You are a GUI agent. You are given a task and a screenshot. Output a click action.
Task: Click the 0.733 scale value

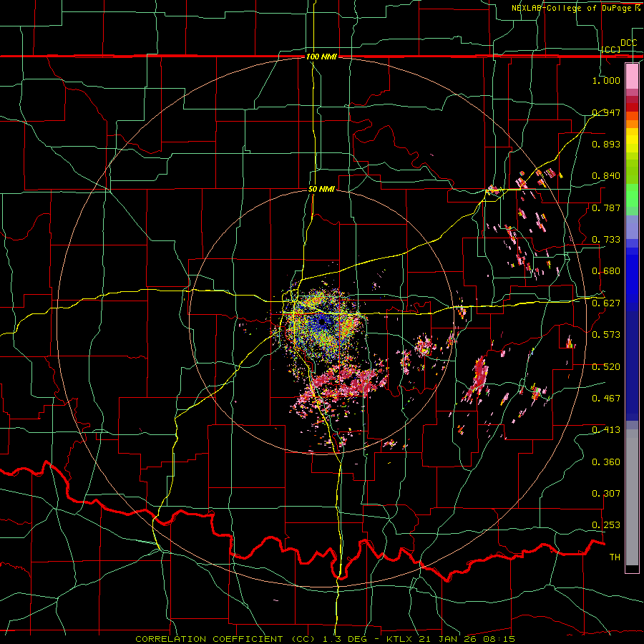(x=606, y=240)
